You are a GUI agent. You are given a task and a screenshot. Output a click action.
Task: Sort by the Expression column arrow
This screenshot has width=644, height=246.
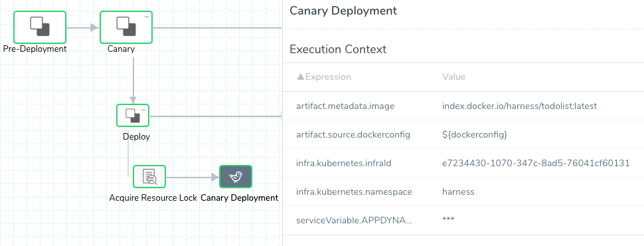pyautogui.click(x=301, y=76)
